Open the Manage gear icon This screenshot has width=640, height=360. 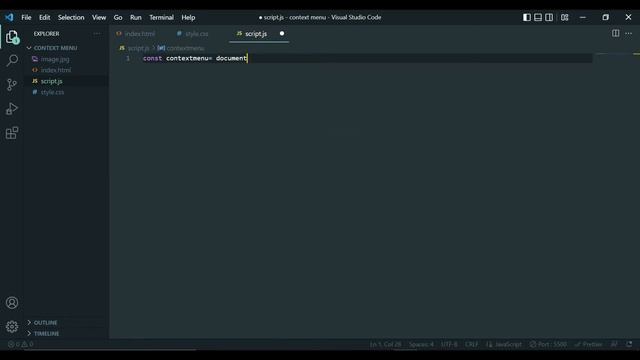pyautogui.click(x=12, y=327)
